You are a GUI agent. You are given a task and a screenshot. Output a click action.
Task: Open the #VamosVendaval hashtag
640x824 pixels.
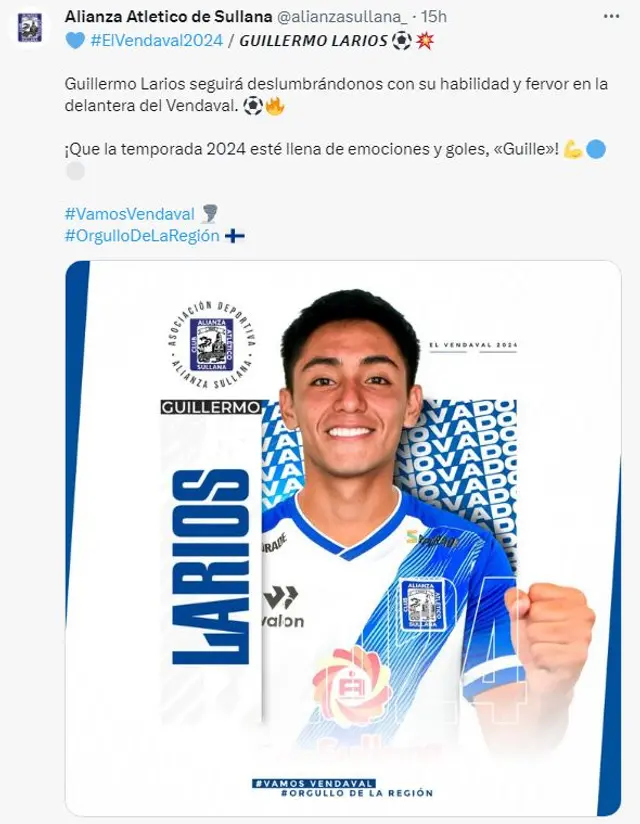tap(130, 214)
